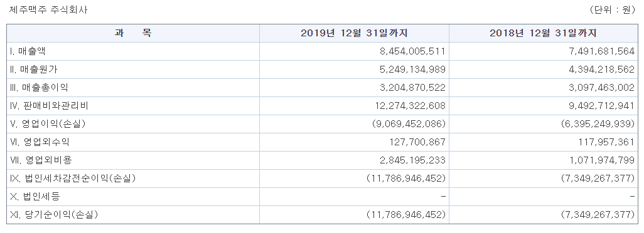Click unit label (단위 : 원)
The height and width of the screenshot is (233, 644).
click(x=613, y=10)
